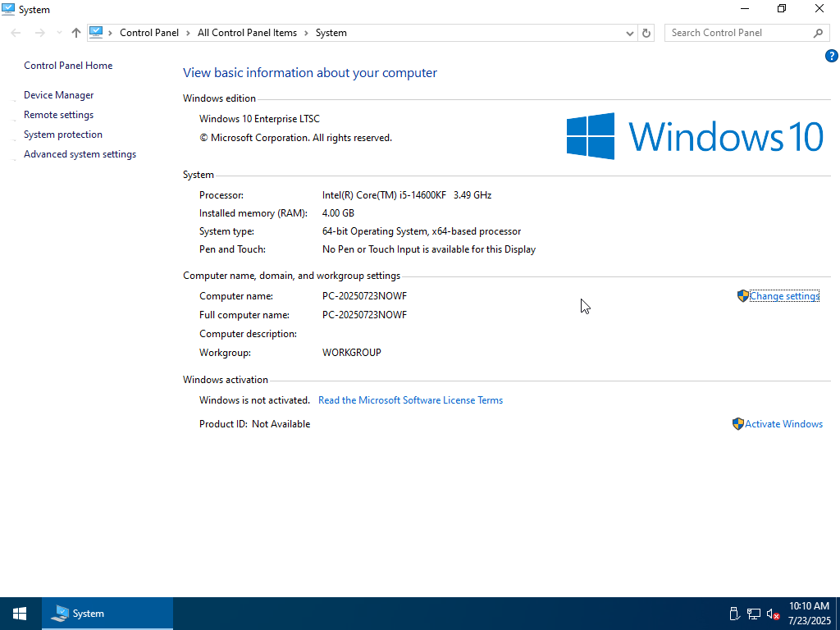Open Device Manager from the sidebar
Viewport: 840px width, 630px height.
point(58,95)
